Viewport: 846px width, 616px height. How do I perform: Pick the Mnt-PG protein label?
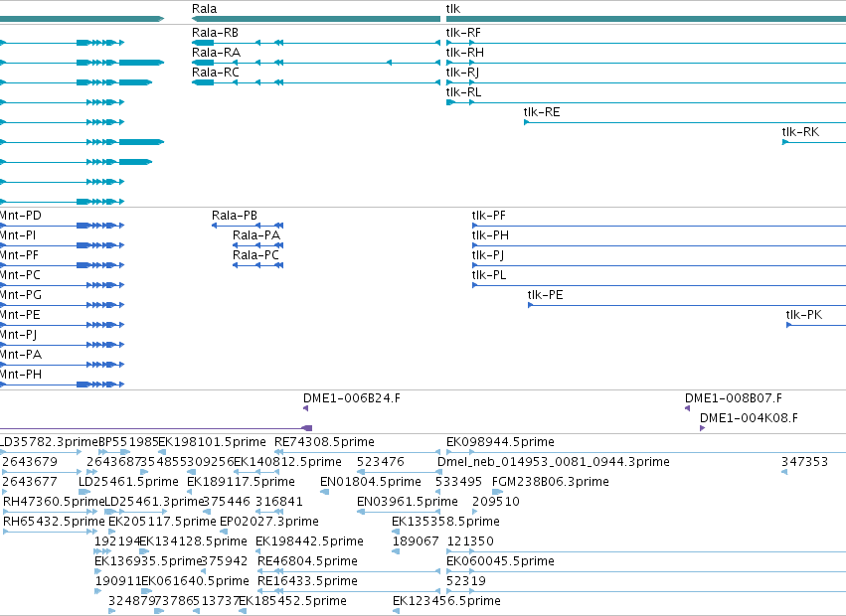(21, 295)
